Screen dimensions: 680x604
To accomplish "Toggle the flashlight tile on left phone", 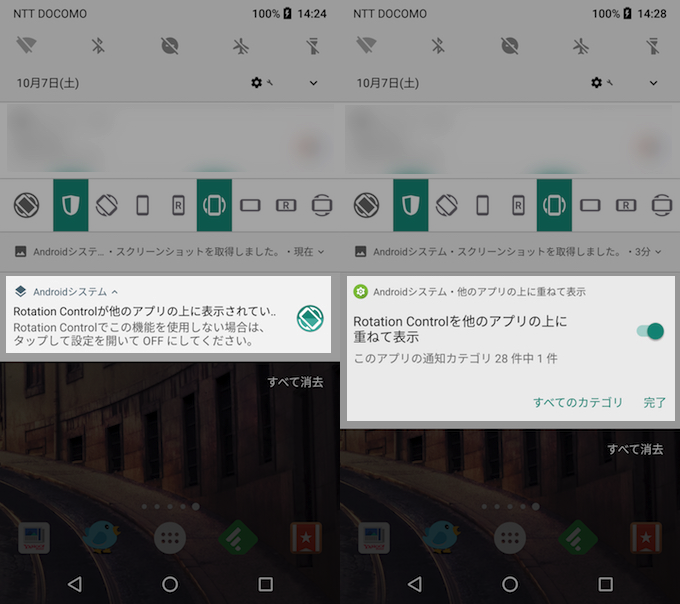I will pyautogui.click(x=313, y=46).
